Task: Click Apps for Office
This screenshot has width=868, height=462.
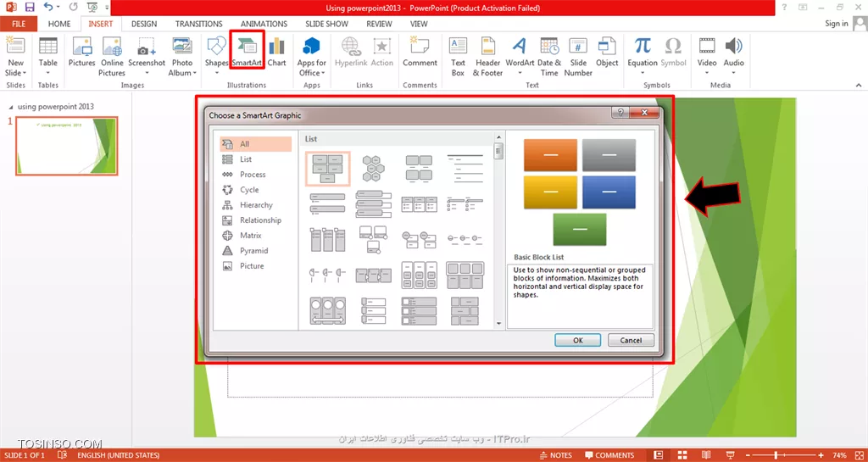Action: (x=312, y=57)
